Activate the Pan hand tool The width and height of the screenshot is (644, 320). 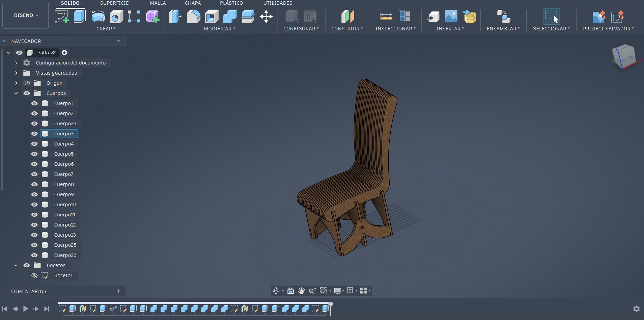(301, 291)
